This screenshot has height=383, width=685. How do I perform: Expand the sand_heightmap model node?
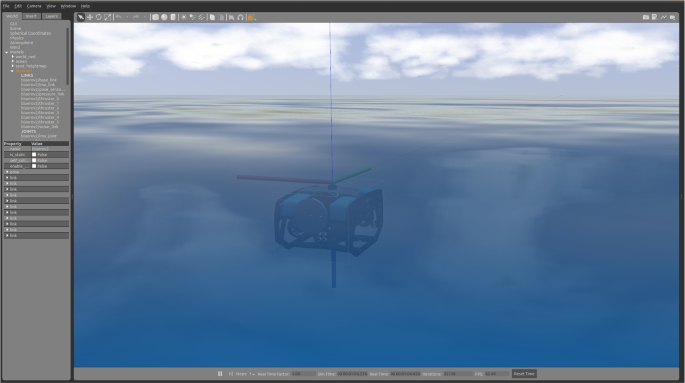(x=13, y=66)
